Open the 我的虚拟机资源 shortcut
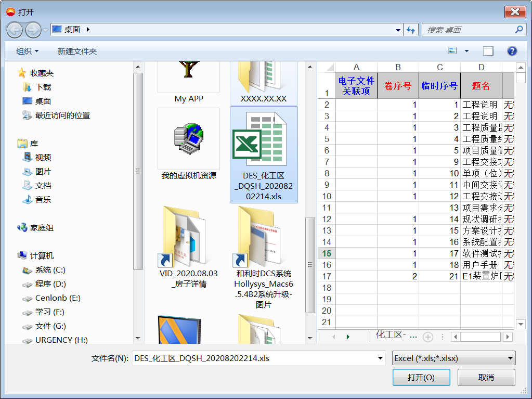Viewport: 532px width, 399px height. click(188, 138)
